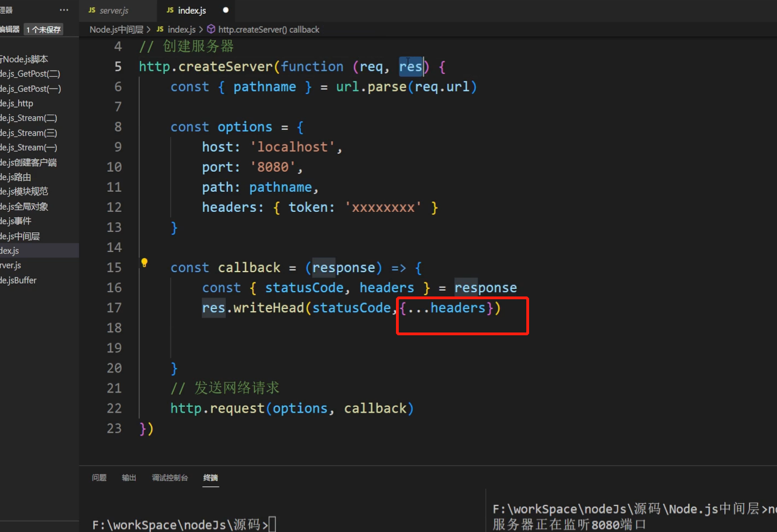Click the unsaved dot on index.js tab

pos(226,10)
